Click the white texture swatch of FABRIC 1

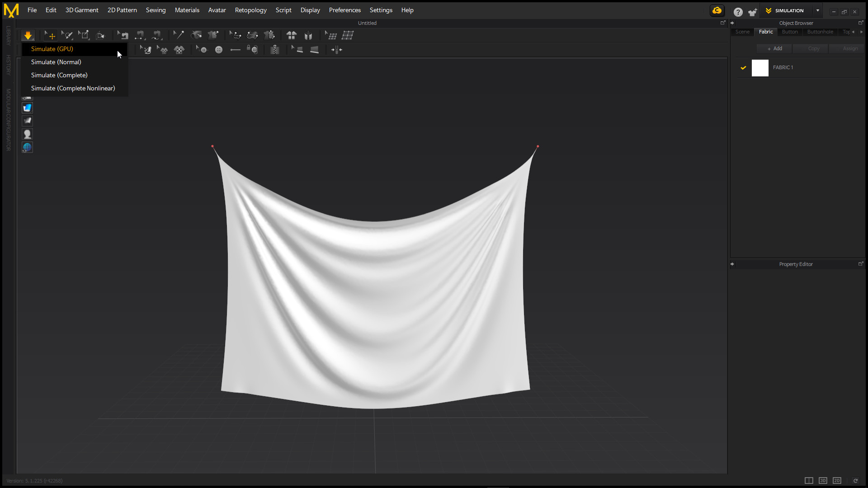click(760, 68)
